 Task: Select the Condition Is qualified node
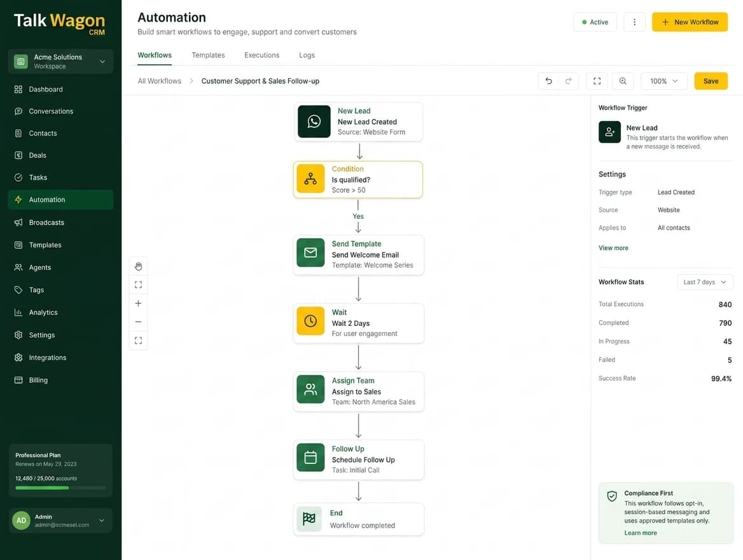coord(358,179)
